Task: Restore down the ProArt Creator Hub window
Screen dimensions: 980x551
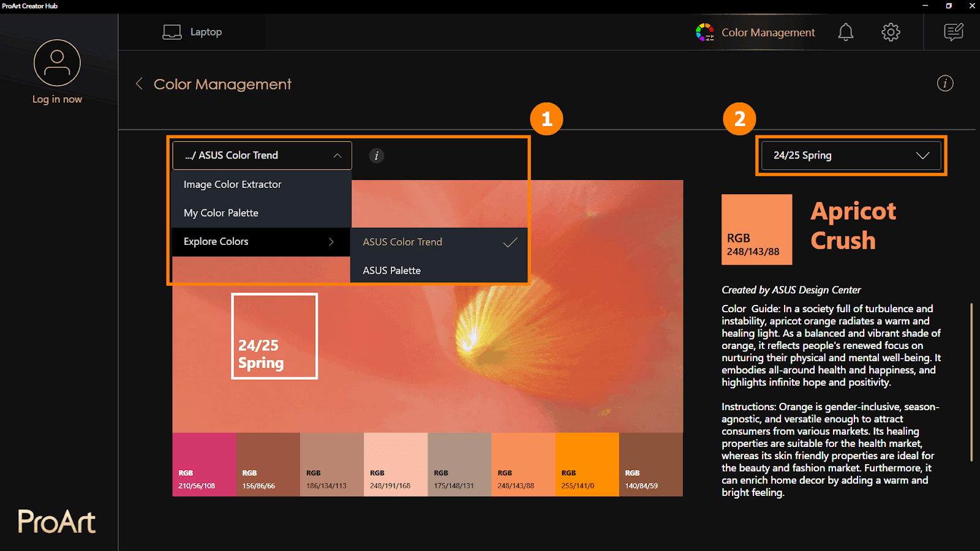Action: (x=949, y=6)
